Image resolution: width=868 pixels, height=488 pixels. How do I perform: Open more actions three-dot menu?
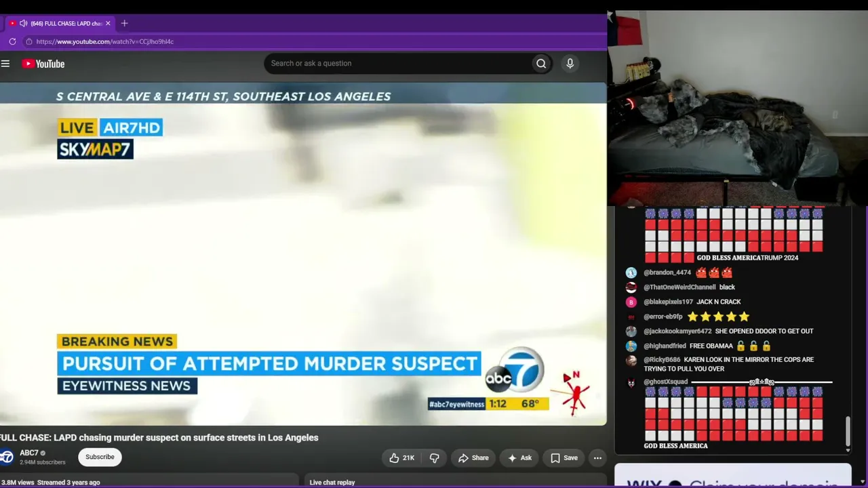[x=597, y=458]
